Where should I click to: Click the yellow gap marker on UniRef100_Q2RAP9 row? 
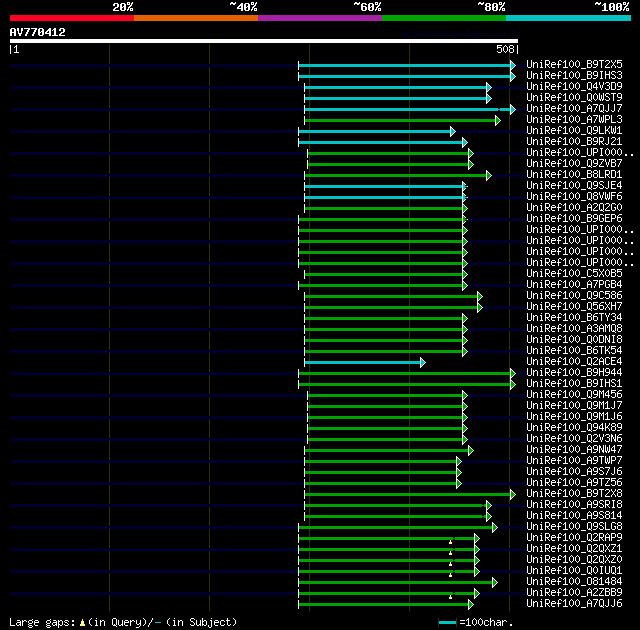coord(451,542)
